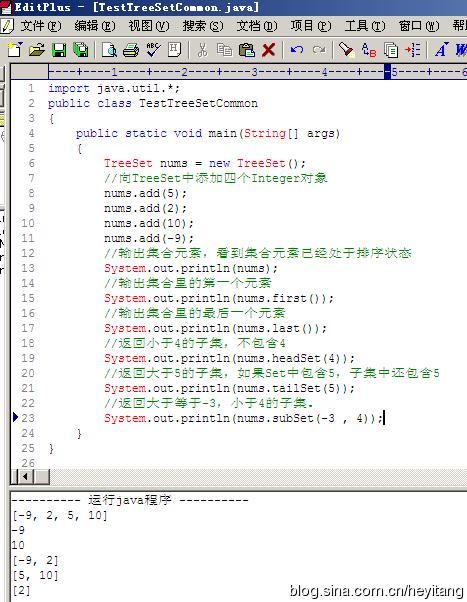
Task: Click the line 23 bookmark arrow marker
Action: click(x=15, y=417)
